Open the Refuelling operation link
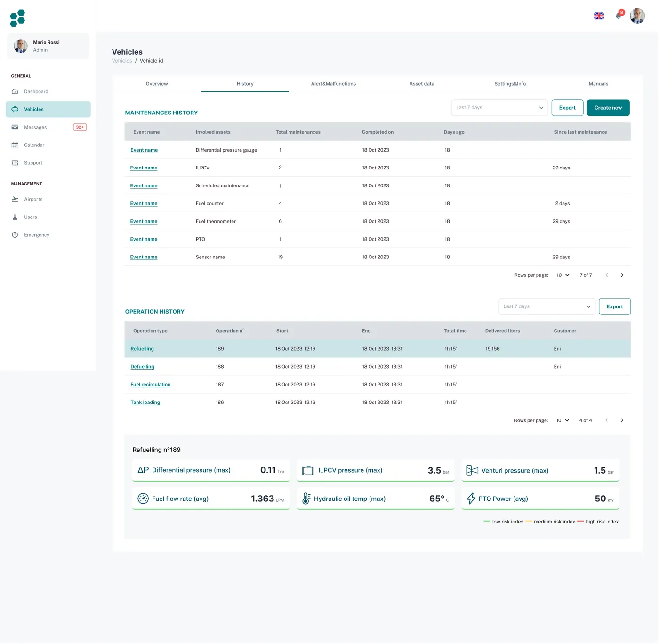Image resolution: width=659 pixels, height=644 pixels. (x=142, y=349)
